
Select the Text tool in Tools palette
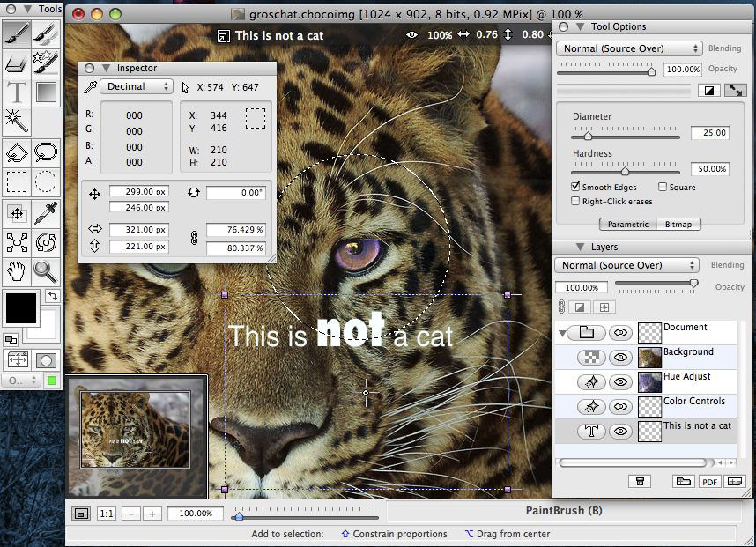coord(16,92)
